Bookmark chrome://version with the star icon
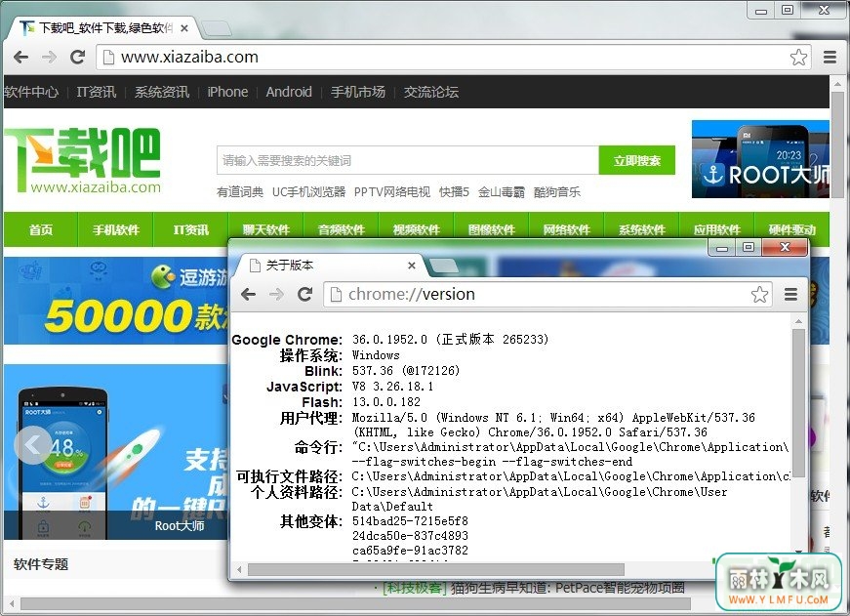Viewport: 850px width, 616px height. [x=759, y=295]
